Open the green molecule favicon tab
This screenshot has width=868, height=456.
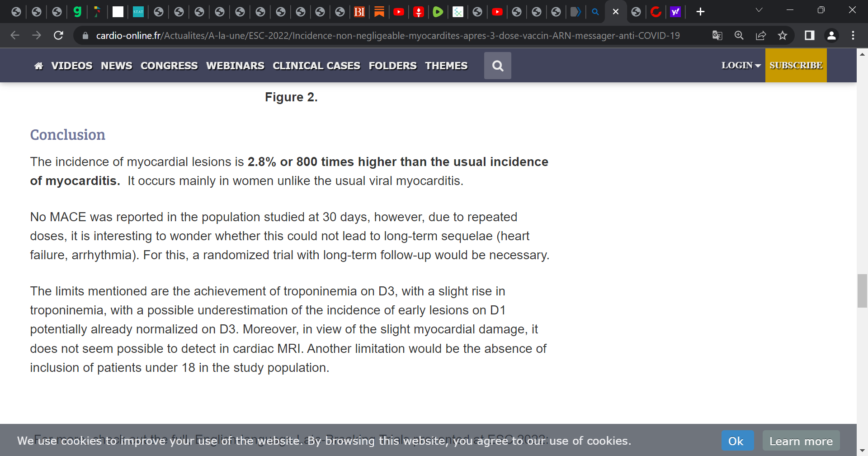[x=458, y=12]
